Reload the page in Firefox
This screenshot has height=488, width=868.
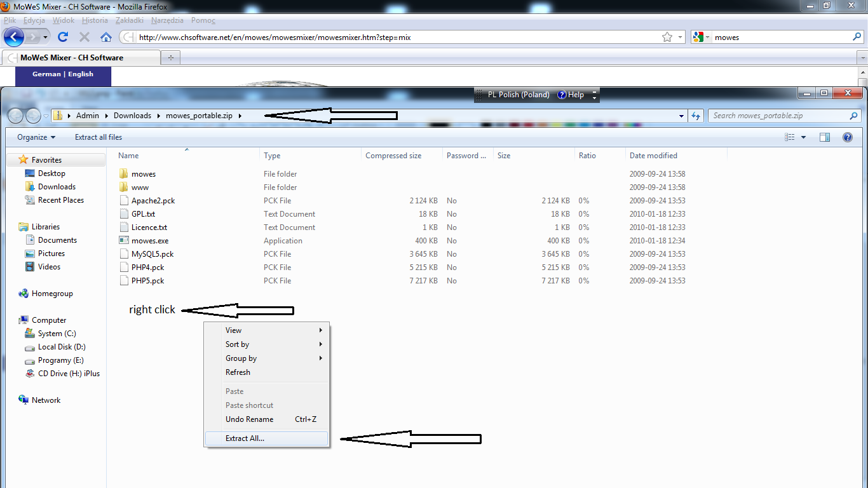tap(63, 37)
